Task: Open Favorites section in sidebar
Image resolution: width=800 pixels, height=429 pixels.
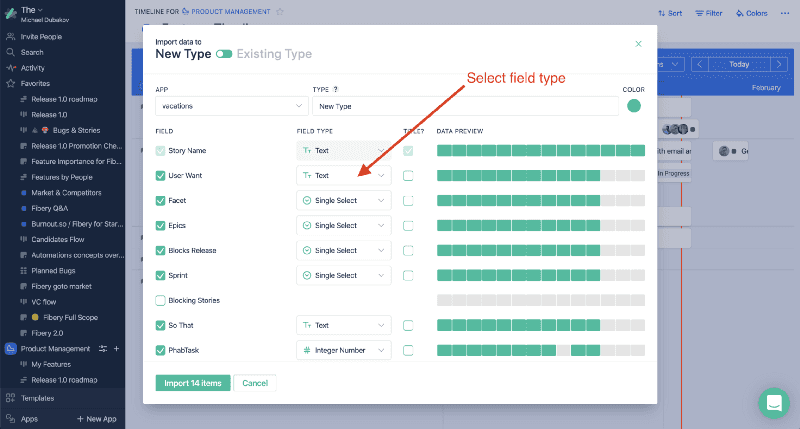Action: 35,84
